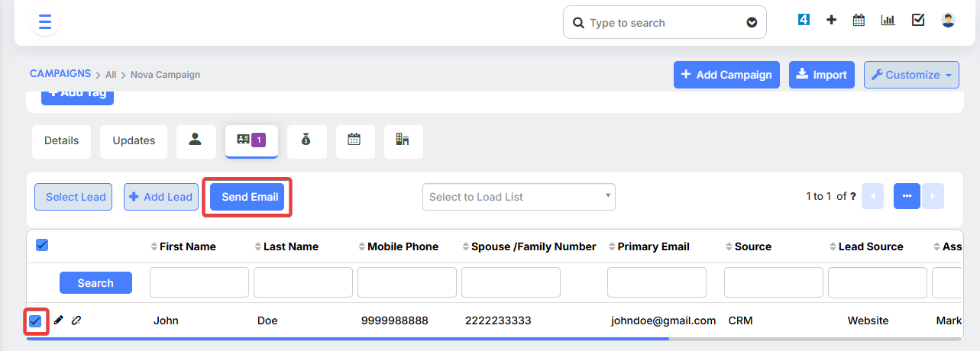
Task: Click the First Name filter input field
Action: [x=199, y=282]
